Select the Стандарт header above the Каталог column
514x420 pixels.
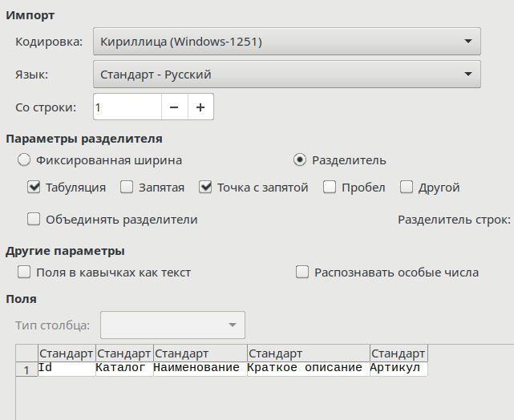[124, 353]
